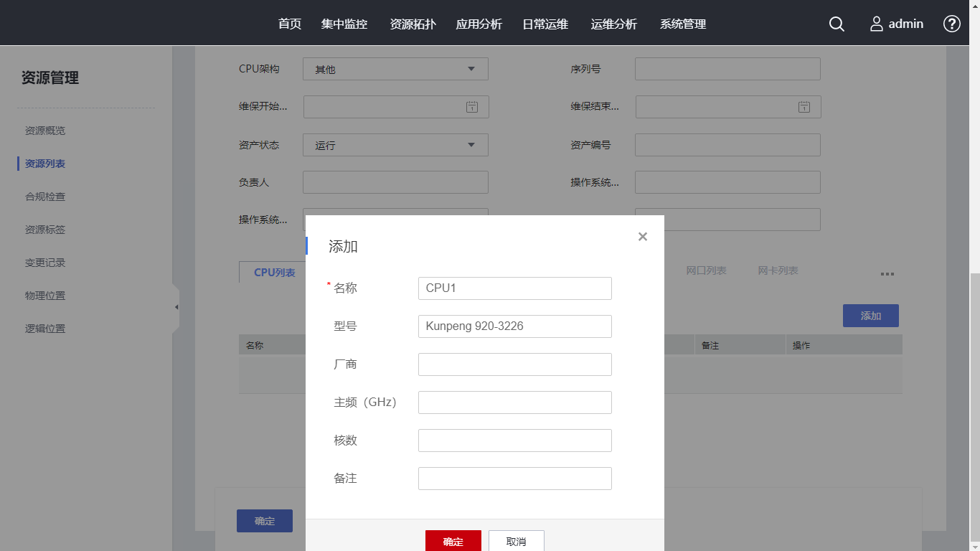Viewport: 980px width, 551px height.
Task: Open 集中监控 in top navigation
Action: (x=344, y=24)
